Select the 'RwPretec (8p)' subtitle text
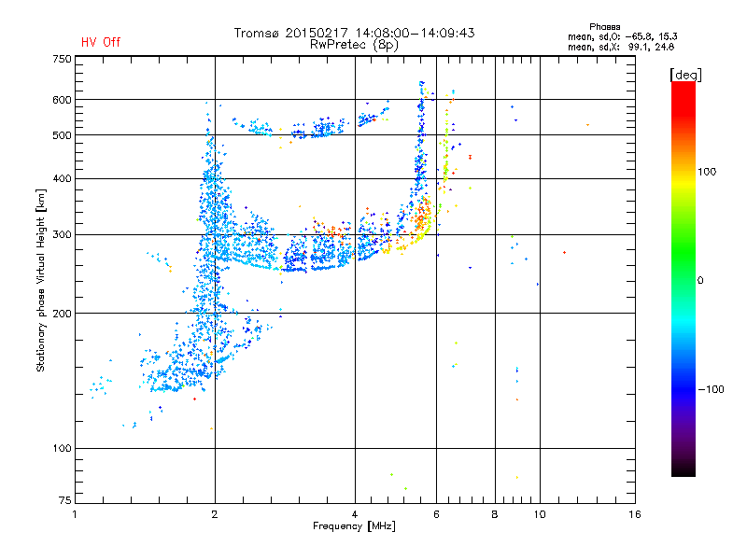The width and height of the screenshot is (747, 560). pyautogui.click(x=354, y=45)
